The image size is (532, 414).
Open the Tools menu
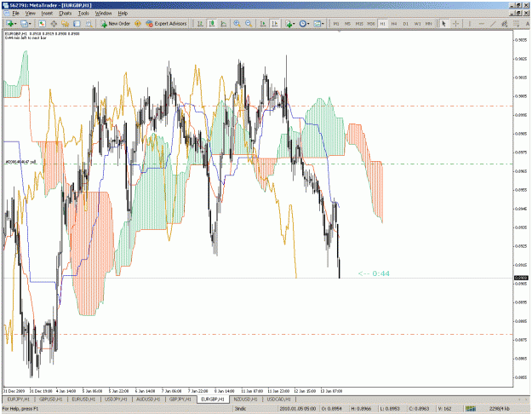point(83,14)
